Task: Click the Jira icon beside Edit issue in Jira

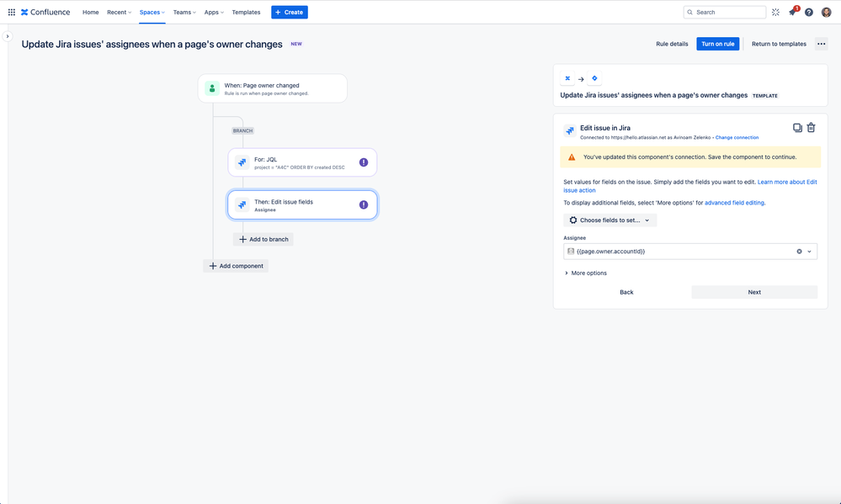Action: 570,130
